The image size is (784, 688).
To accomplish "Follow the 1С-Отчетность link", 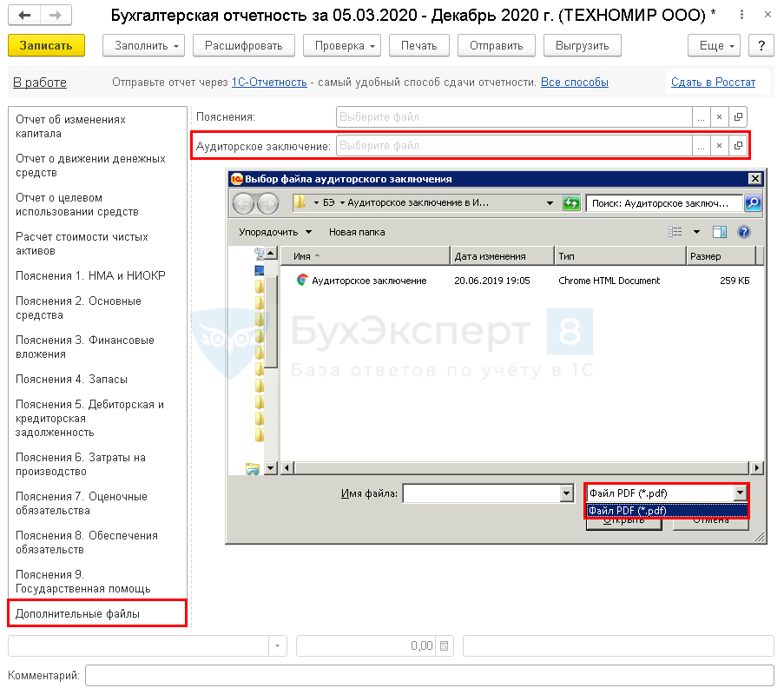I will 269,83.
